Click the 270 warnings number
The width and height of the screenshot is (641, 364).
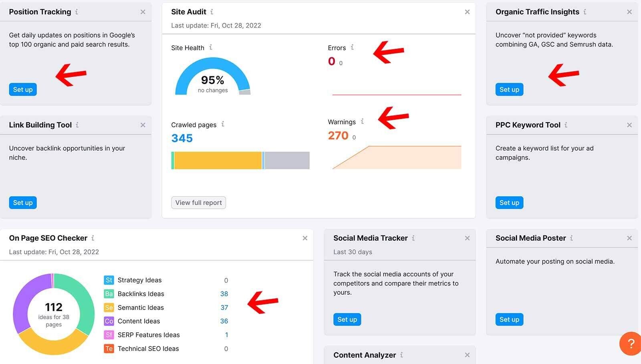[x=338, y=136]
